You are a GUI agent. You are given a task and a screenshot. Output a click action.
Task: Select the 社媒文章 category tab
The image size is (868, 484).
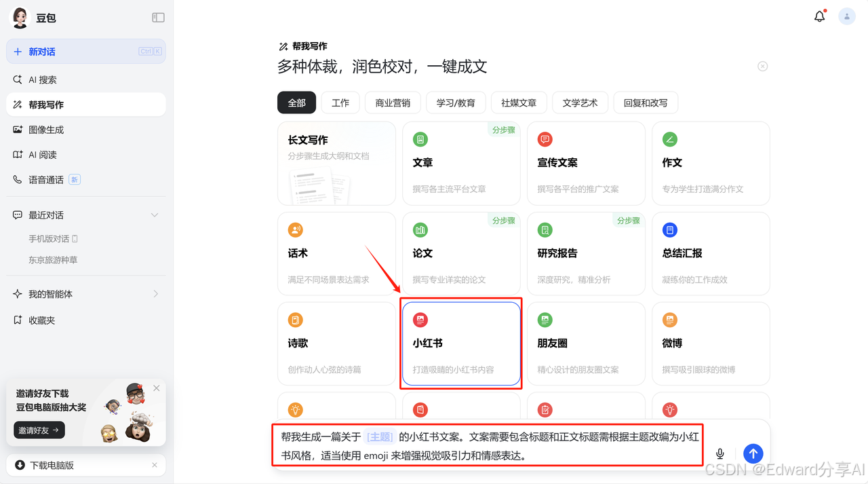[519, 103]
